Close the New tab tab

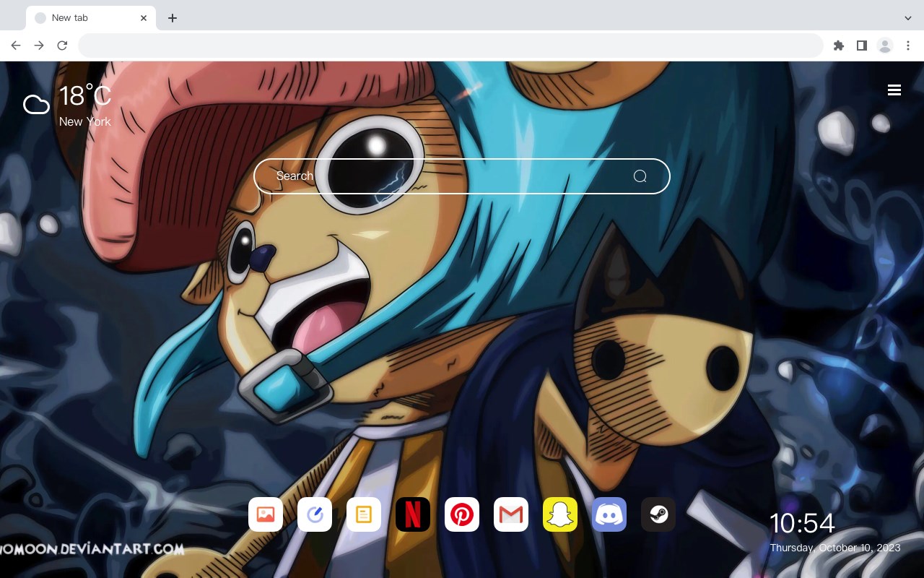tap(144, 18)
